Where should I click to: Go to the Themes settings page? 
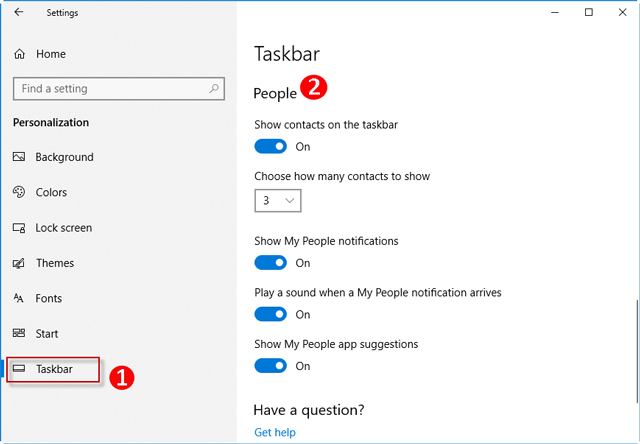[54, 263]
